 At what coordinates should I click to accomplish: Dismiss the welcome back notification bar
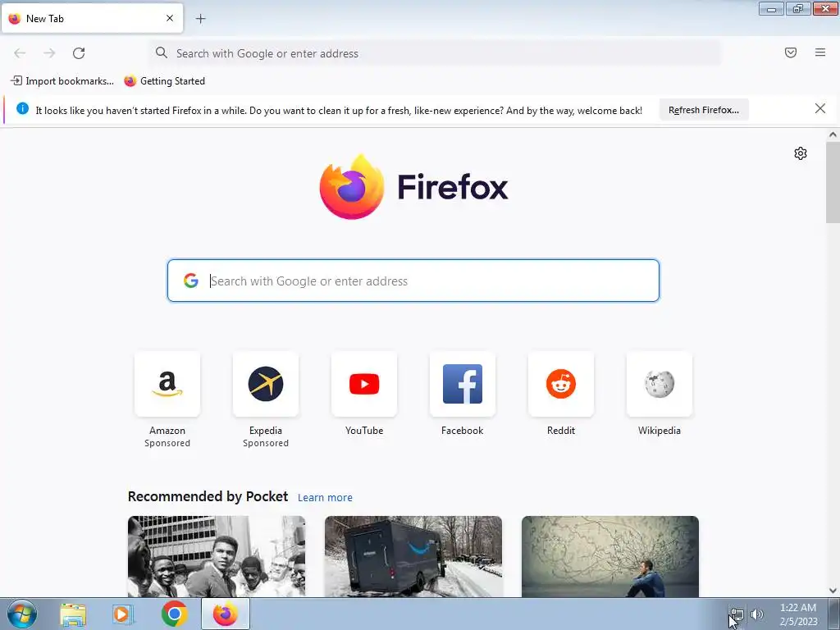(x=819, y=109)
